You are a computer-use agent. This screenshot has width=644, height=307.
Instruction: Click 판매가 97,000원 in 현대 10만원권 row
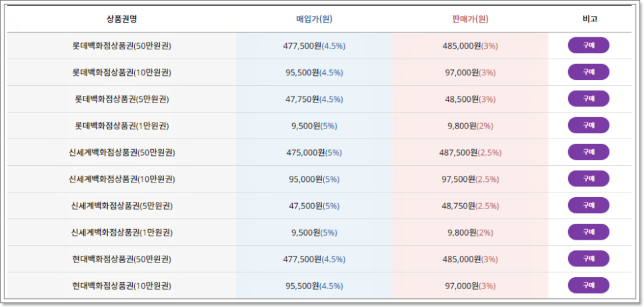(470, 286)
